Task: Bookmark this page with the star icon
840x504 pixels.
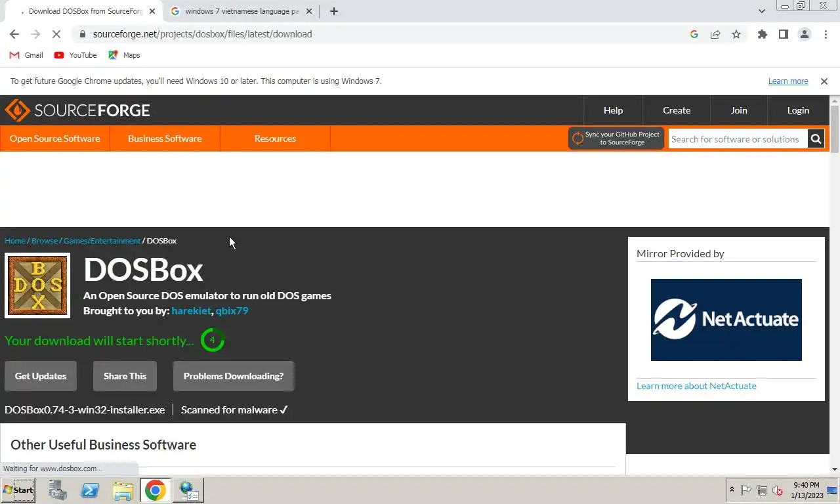Action: (736, 34)
